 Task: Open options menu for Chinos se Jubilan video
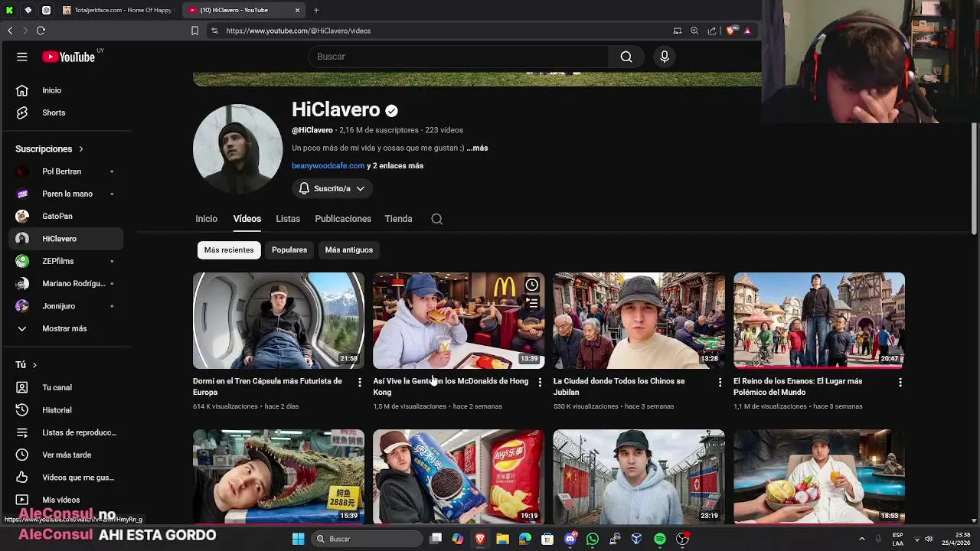pyautogui.click(x=720, y=382)
